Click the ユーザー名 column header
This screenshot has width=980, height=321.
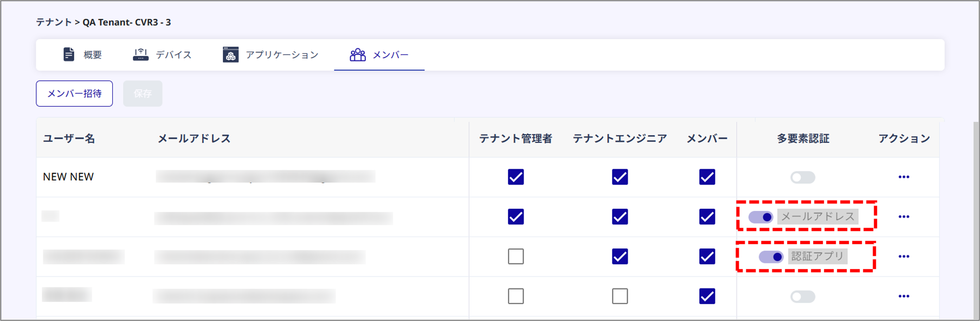pyautogui.click(x=69, y=139)
